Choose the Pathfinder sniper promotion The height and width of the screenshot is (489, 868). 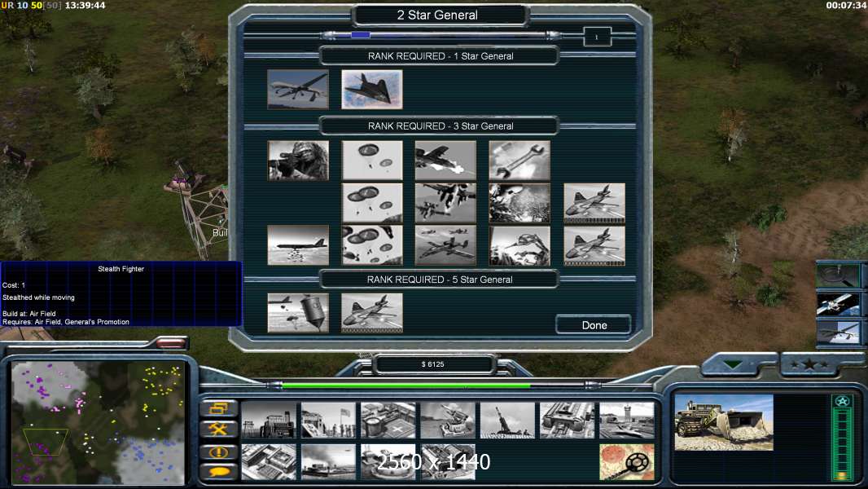tap(298, 161)
